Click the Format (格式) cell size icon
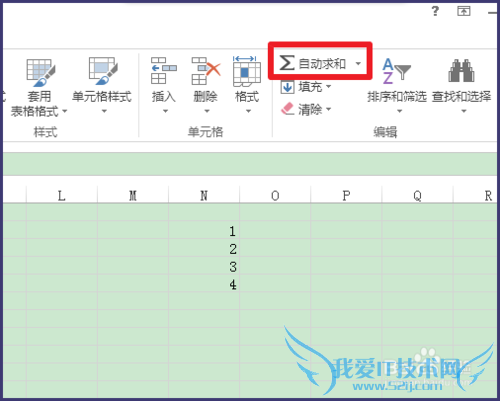 [247, 71]
